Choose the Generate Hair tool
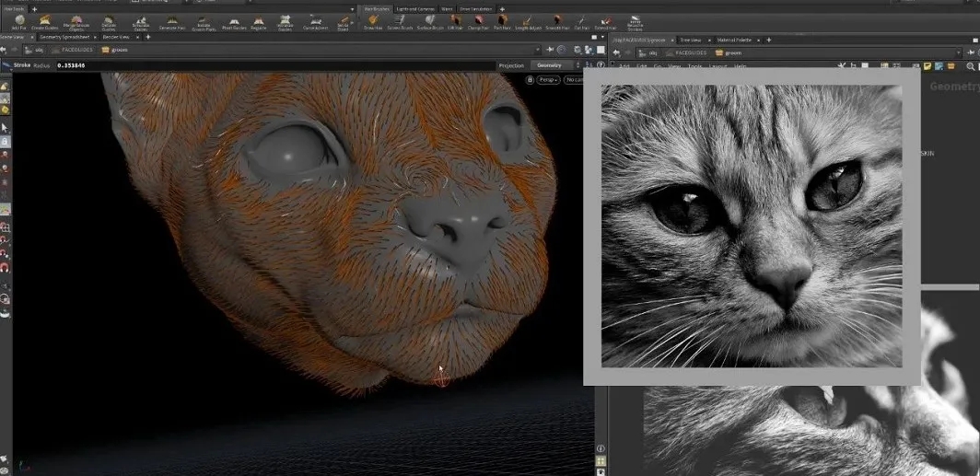The height and width of the screenshot is (476, 980). (x=172, y=21)
